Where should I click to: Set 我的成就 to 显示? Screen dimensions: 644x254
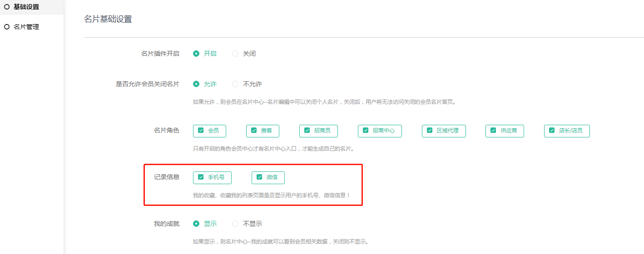click(x=196, y=224)
